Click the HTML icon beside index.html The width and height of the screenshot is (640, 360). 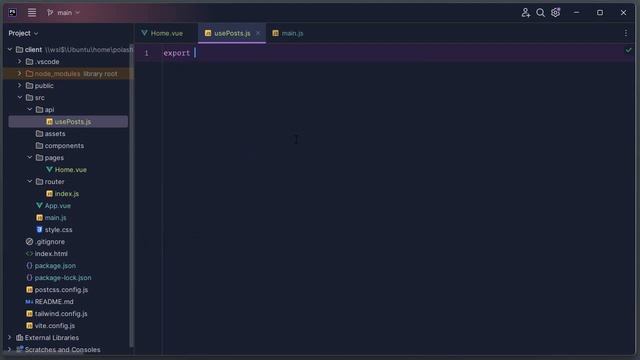click(x=29, y=253)
